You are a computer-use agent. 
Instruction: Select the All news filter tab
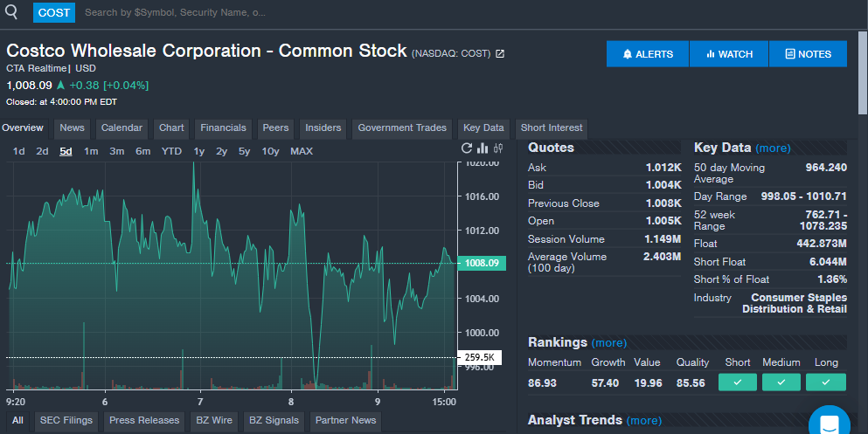point(17,420)
